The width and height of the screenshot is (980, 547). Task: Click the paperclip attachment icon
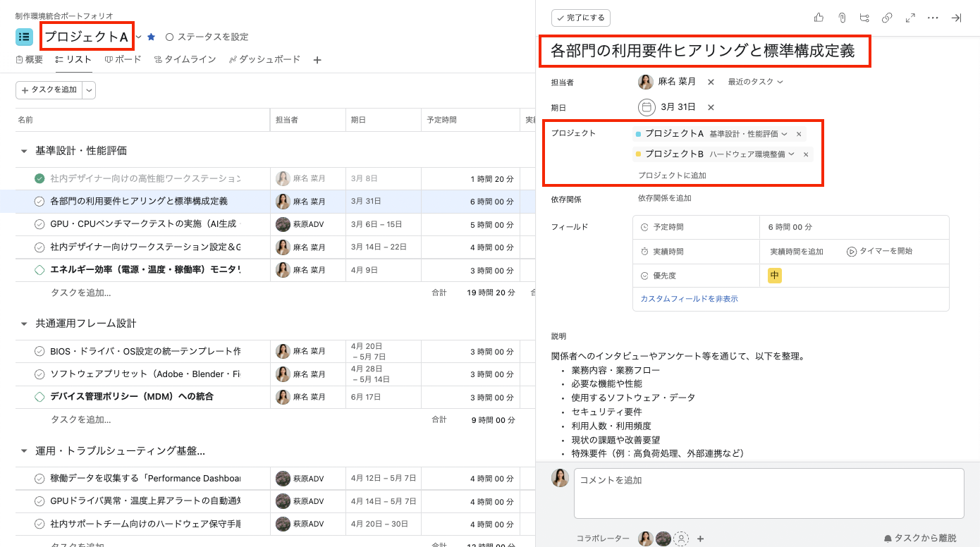click(x=841, y=18)
